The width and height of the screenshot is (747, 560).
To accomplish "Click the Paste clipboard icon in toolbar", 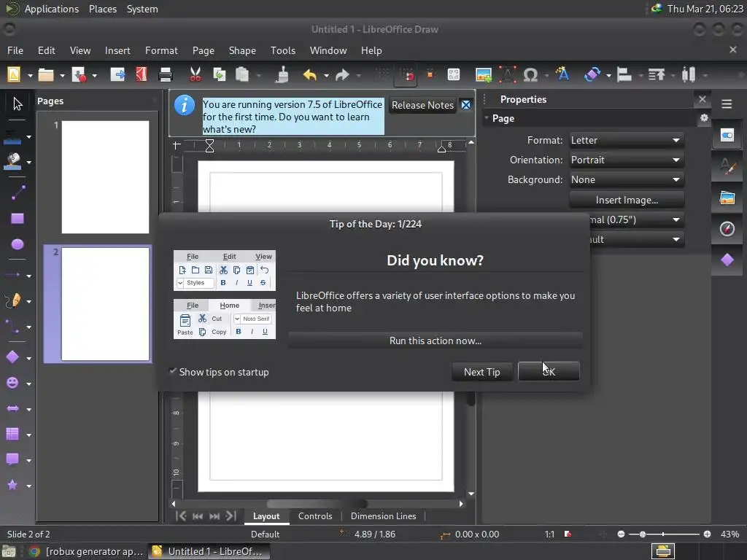I will click(242, 75).
